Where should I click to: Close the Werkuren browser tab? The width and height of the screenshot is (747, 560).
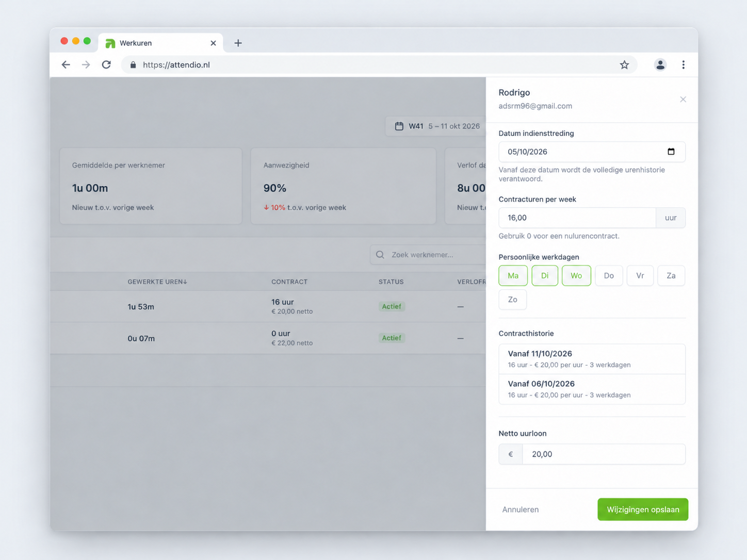coord(213,43)
